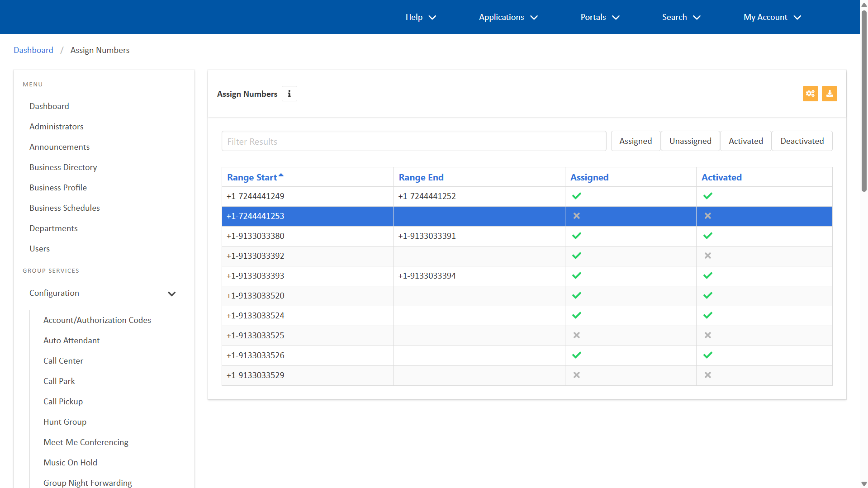Collapse the Configuration menu chevron

[x=171, y=294]
